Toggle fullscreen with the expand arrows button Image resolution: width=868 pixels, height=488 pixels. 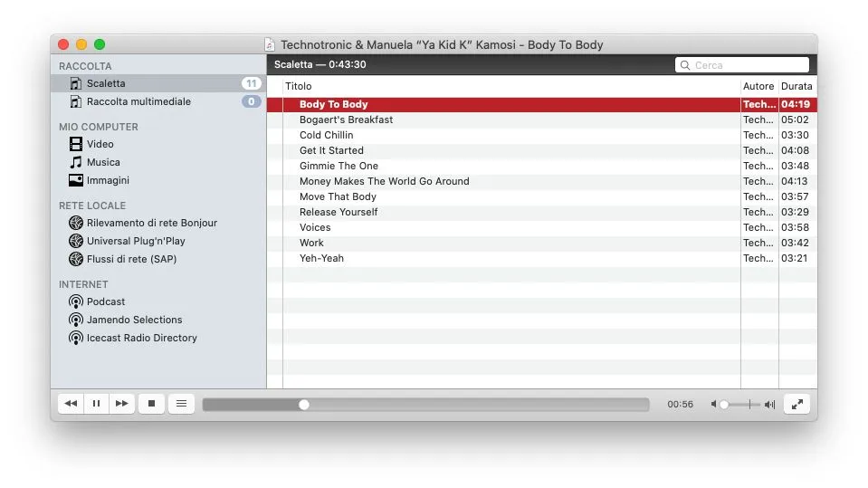[797, 405]
